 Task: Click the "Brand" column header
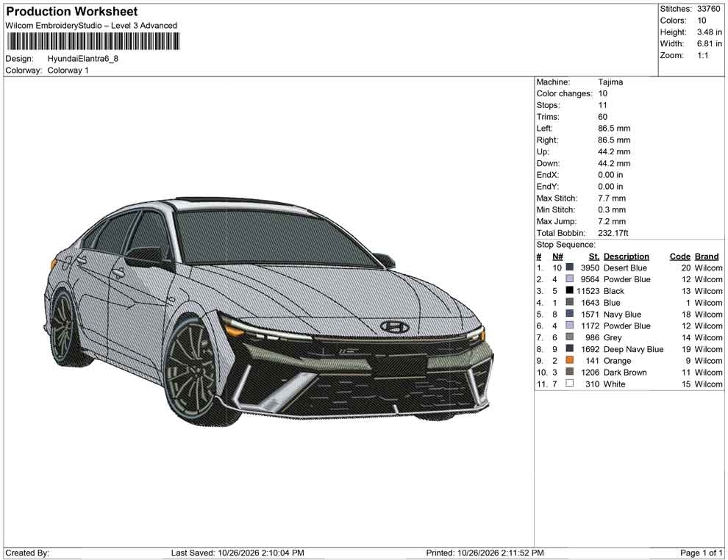(707, 256)
